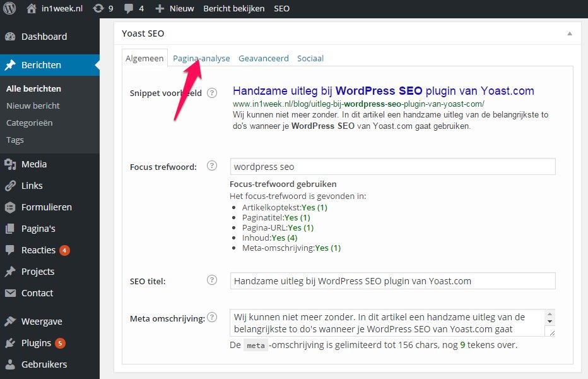
Task: Switch to the Sociaal tab
Action: (x=310, y=58)
